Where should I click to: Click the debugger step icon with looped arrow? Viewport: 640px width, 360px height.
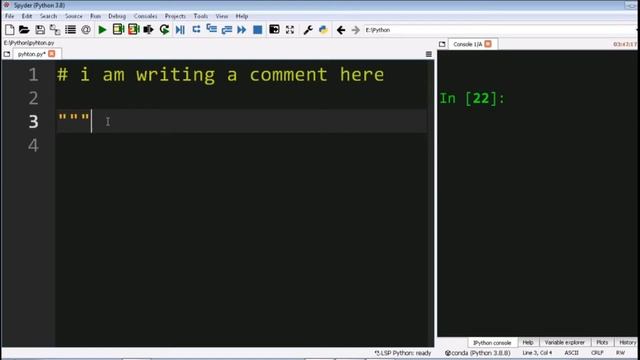196,29
